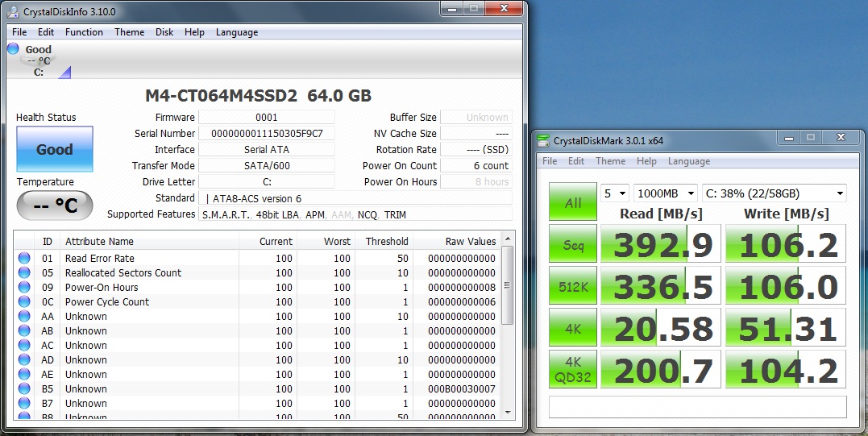Click the Threshold column header
The width and height of the screenshot is (868, 436).
[x=384, y=241]
